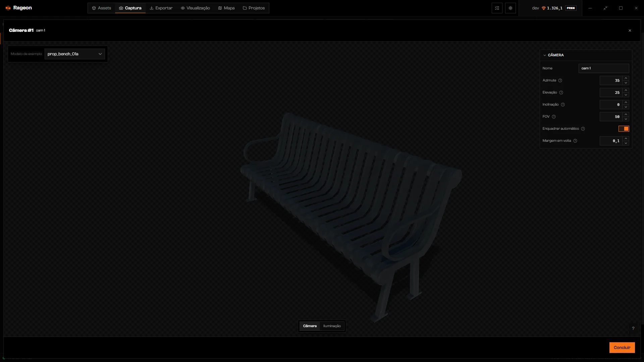The width and height of the screenshot is (644, 362).
Task: Open the Projetos tab
Action: (254, 8)
